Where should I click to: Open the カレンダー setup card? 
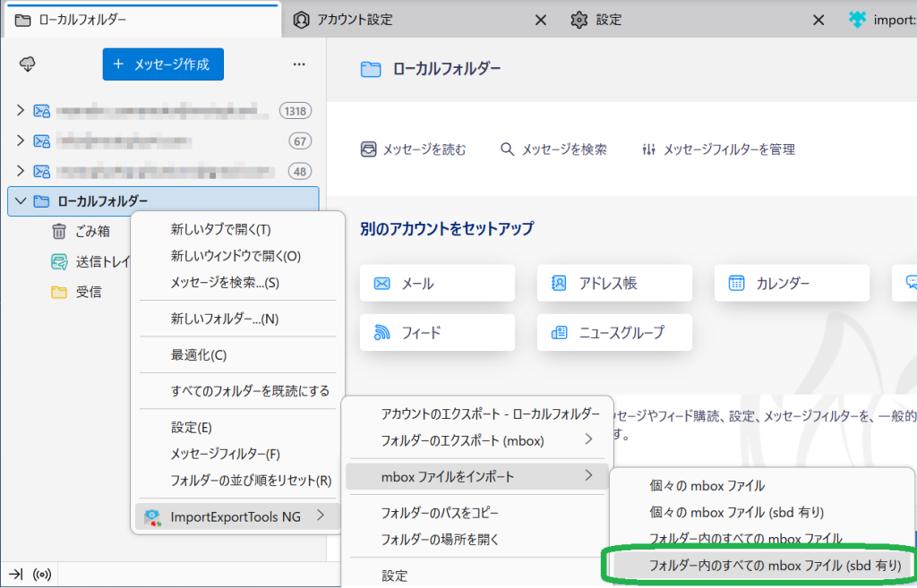[792, 283]
